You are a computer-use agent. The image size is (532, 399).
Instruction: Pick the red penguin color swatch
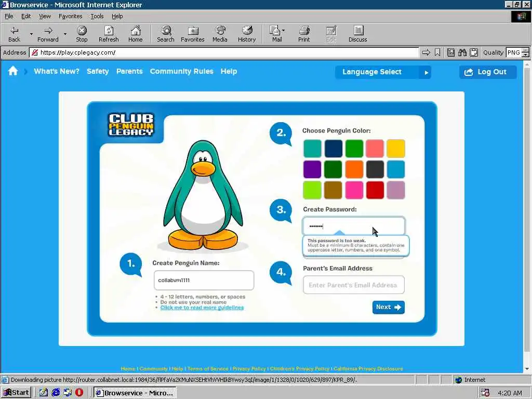tap(375, 190)
